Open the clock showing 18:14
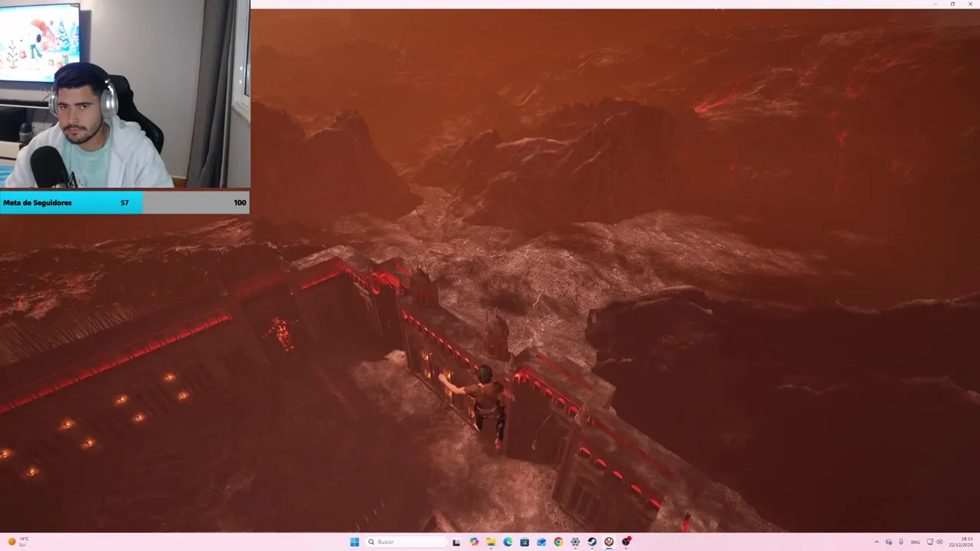This screenshot has width=980, height=551. (x=961, y=542)
